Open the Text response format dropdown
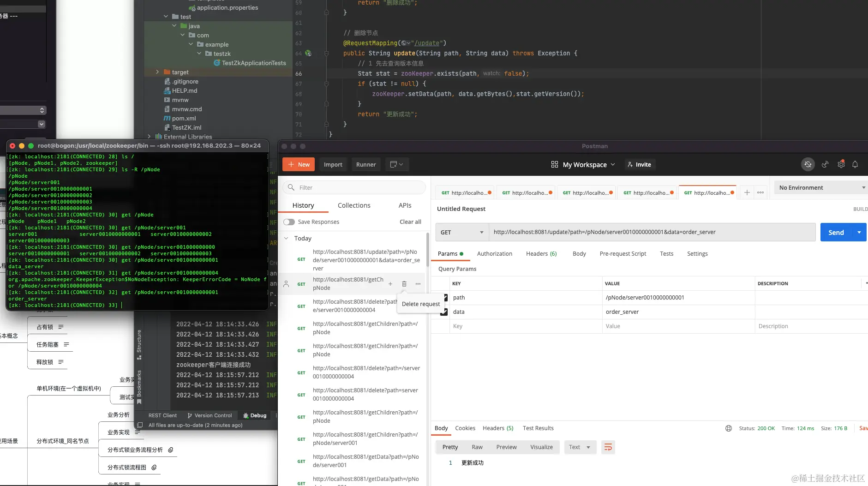The width and height of the screenshot is (868, 486). point(580,447)
